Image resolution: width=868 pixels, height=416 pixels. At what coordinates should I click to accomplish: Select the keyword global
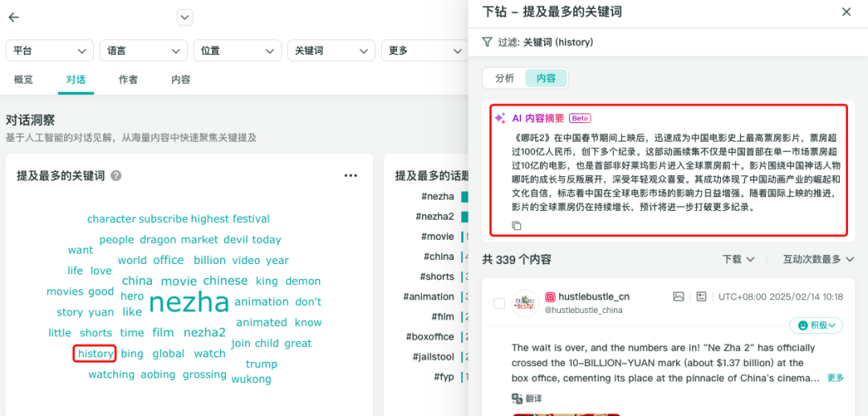pos(168,353)
